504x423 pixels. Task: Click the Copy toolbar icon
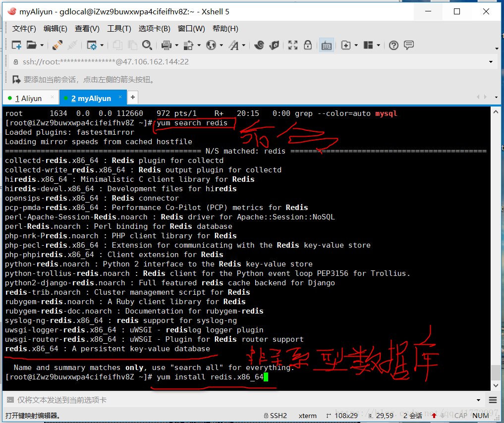[x=117, y=45]
